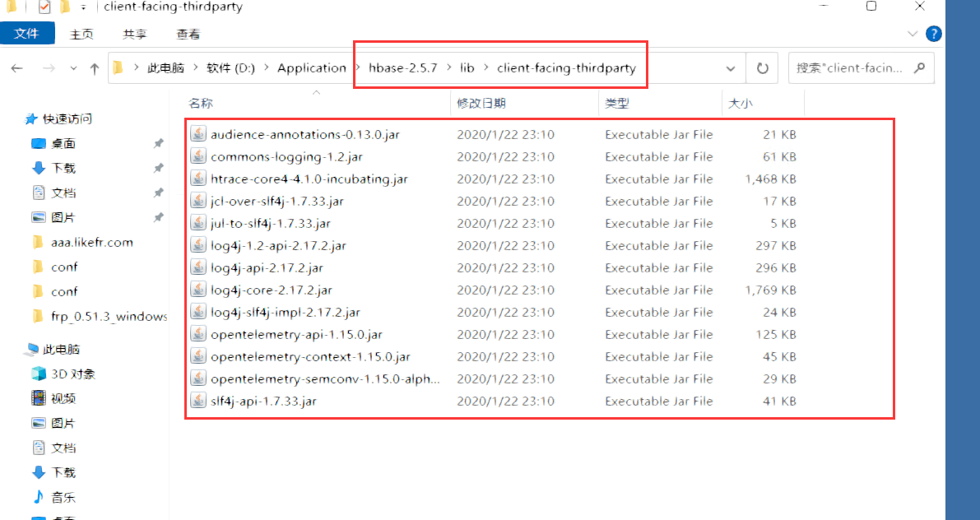Click the search magnifier icon
Image resolution: width=980 pixels, height=520 pixels.
[919, 67]
